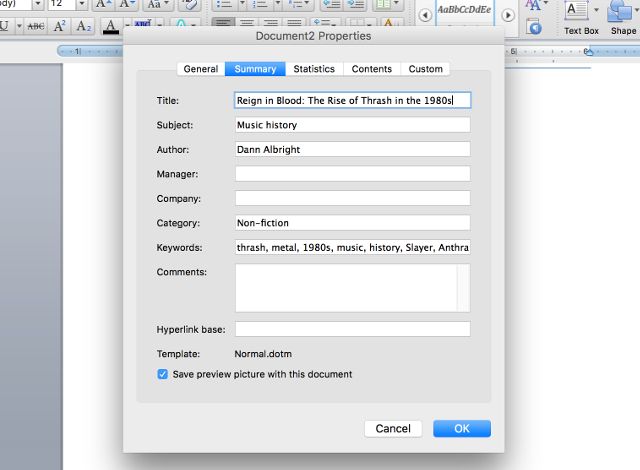Click the multilevel list icon
The image size is (640, 470).
[295, 4]
